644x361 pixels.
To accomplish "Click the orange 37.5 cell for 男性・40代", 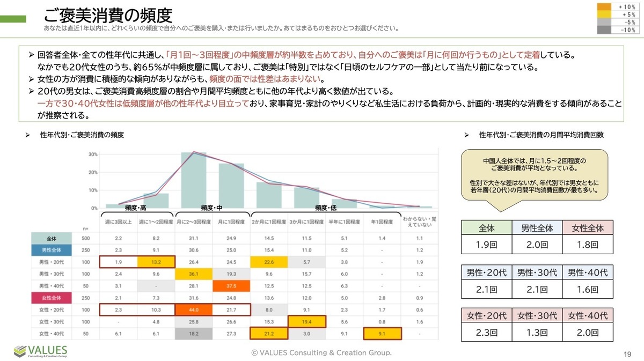I will (x=231, y=285).
